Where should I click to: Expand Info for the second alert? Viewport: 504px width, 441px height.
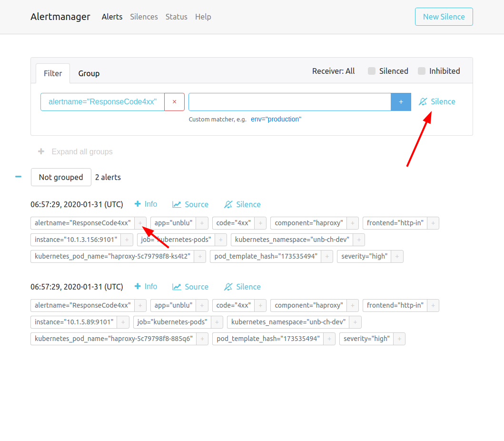146,286
